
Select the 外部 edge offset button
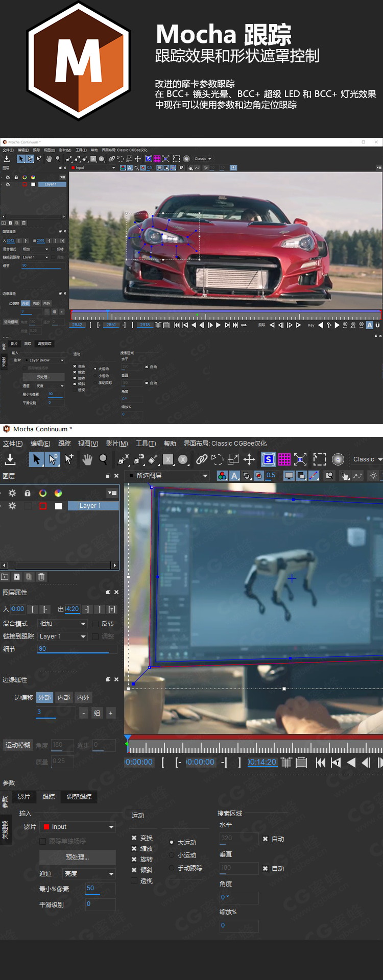tap(44, 698)
